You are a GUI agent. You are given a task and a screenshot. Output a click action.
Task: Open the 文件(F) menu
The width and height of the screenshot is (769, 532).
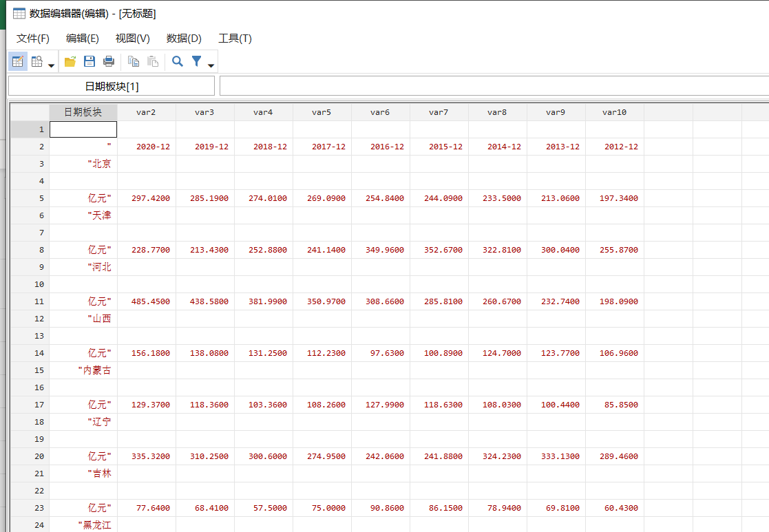tap(32, 39)
